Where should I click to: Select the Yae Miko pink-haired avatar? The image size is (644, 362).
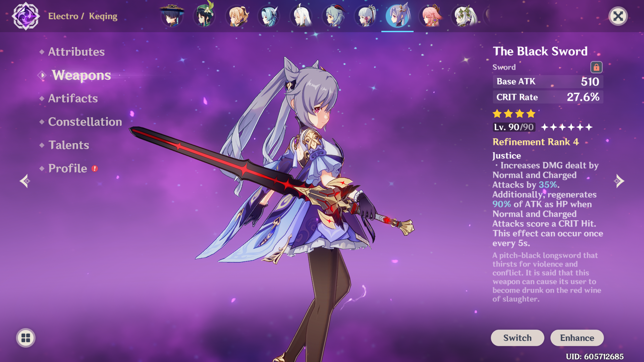click(430, 16)
